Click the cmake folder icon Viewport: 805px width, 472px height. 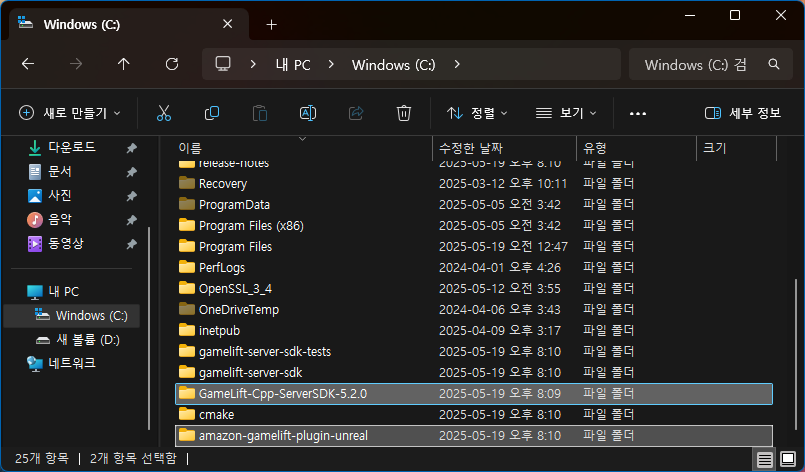[187, 414]
